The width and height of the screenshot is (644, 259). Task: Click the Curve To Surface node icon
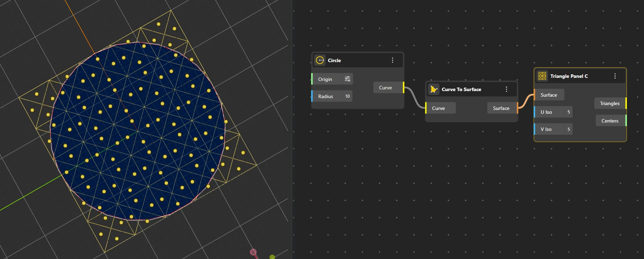point(434,89)
